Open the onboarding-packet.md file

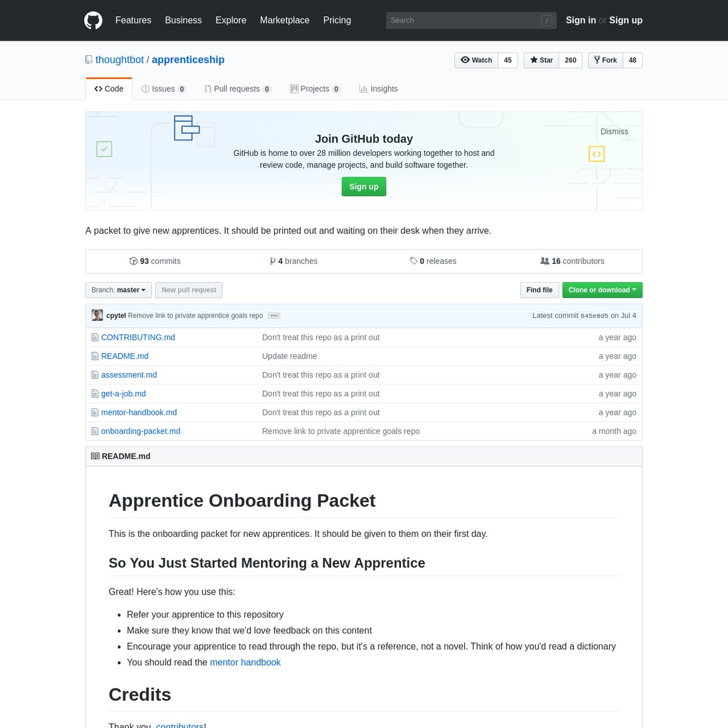141,431
